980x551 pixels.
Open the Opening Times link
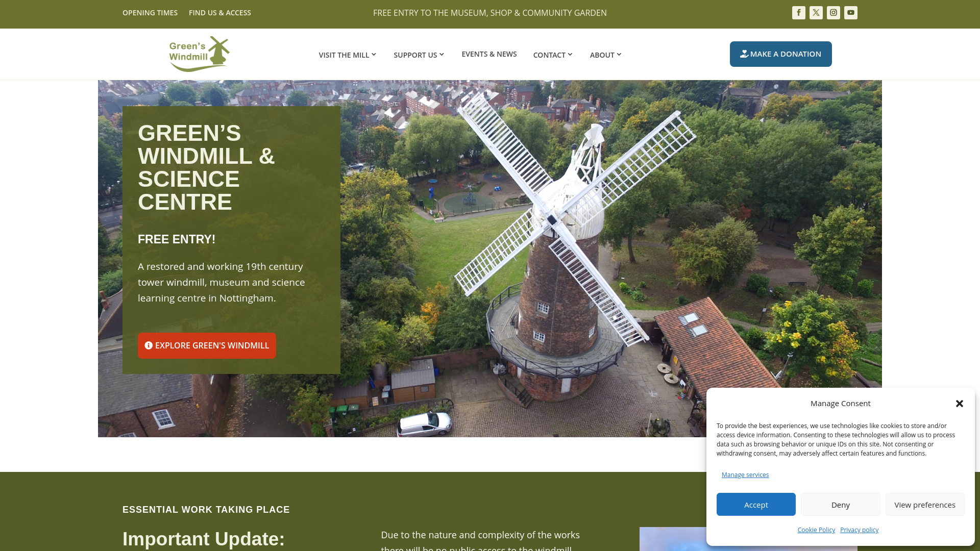[150, 13]
